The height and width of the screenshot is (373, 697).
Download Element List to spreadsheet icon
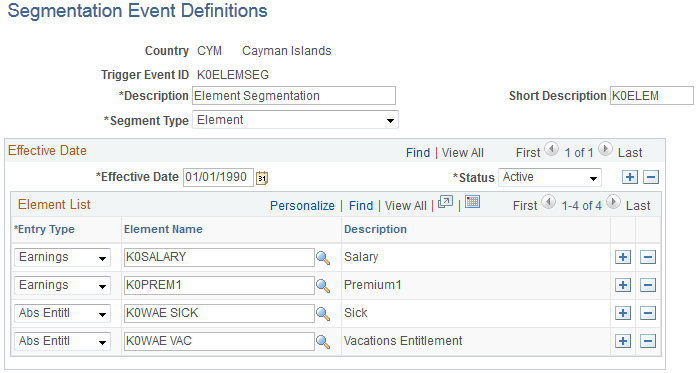(473, 202)
